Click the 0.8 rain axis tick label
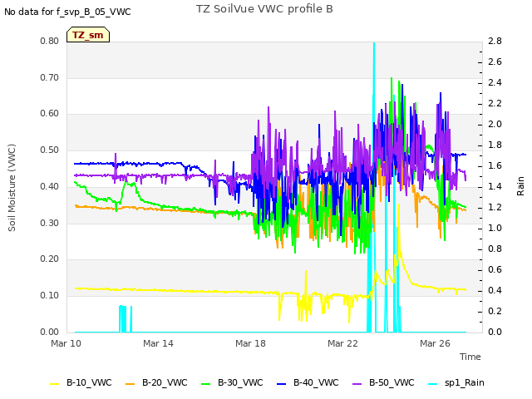Viewport: 532px width, 399px height. [x=495, y=249]
